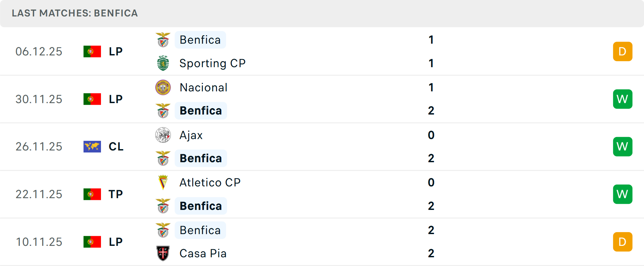Viewport: 644px width, 266px height.
Task: Open the Sporting CP team link
Action: [212, 63]
